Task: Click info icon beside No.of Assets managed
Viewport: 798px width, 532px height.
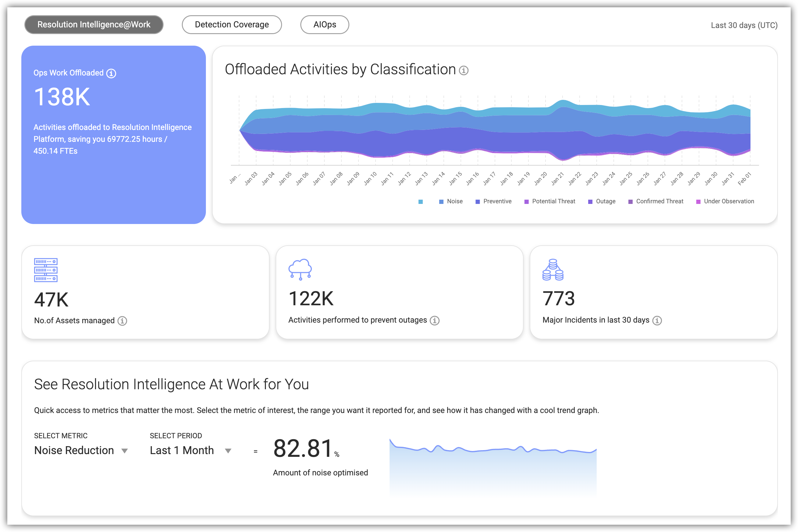Action: pos(122,320)
